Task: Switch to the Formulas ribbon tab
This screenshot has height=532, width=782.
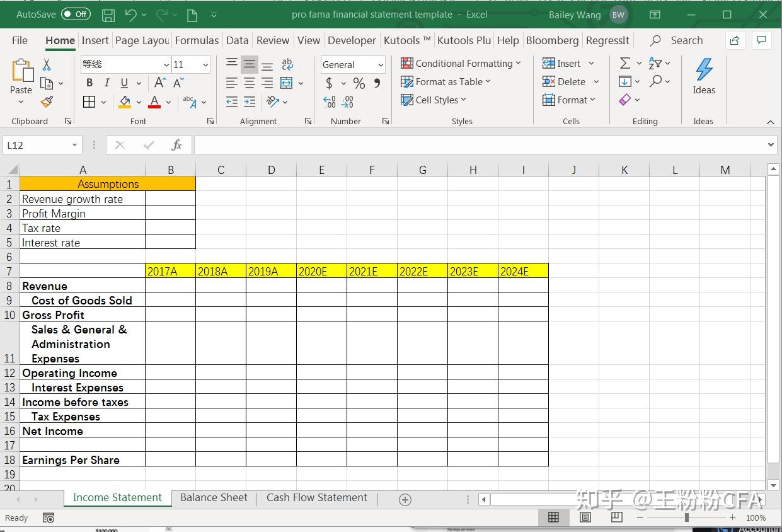Action: [x=197, y=40]
